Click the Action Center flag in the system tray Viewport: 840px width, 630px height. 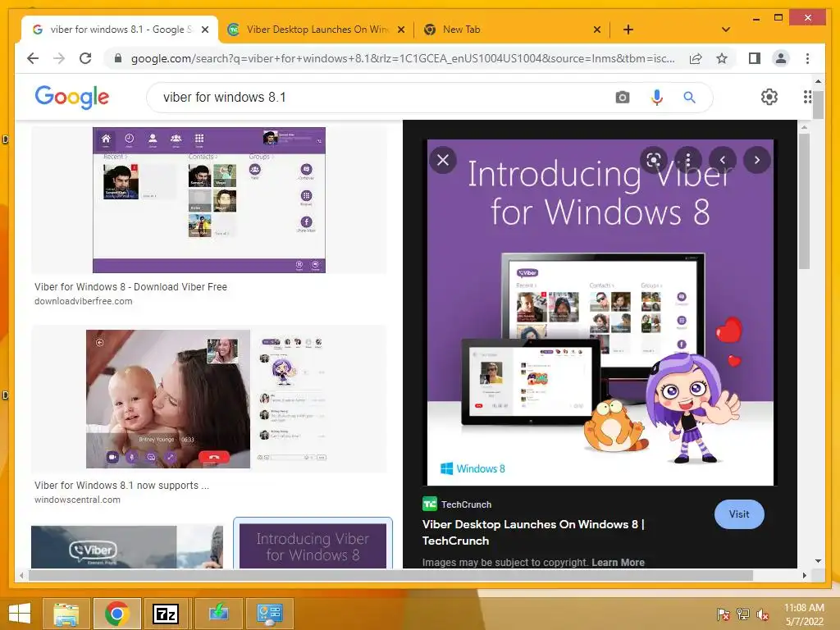723,614
